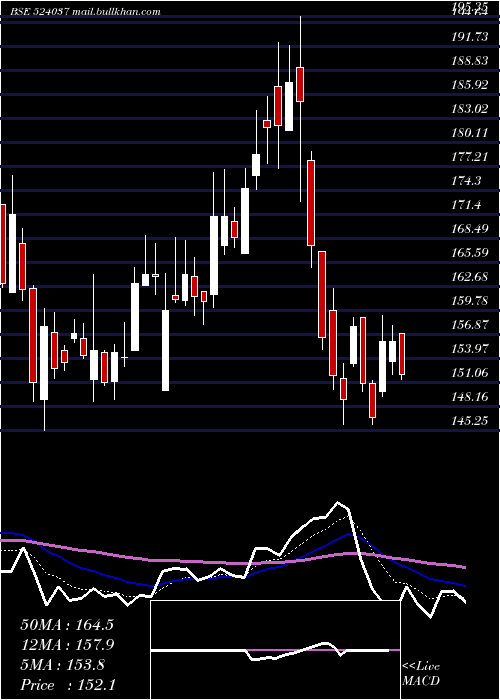
Task: Click the 165.59 price axis label
Action: click(x=470, y=253)
